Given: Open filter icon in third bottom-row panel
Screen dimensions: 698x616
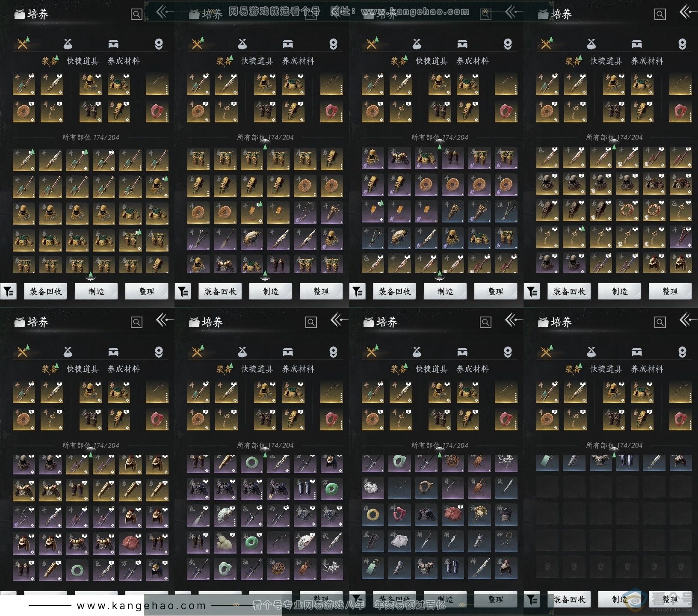Looking at the screenshot, I should (x=358, y=600).
